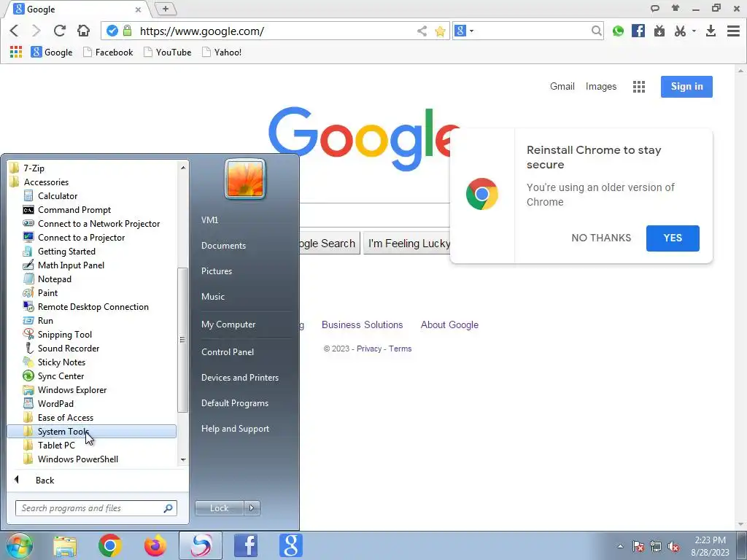
Task: Open the apps grid in bookmarks bar
Action: coord(16,52)
